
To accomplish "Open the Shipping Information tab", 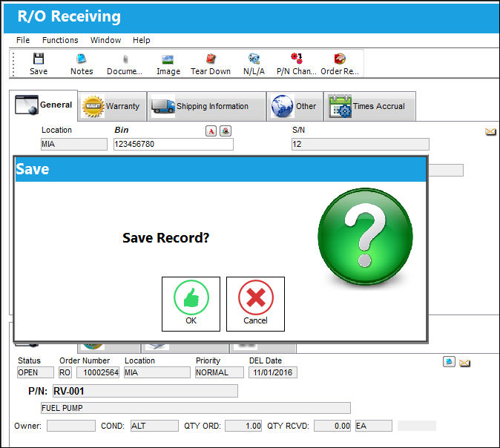I will click(x=206, y=106).
